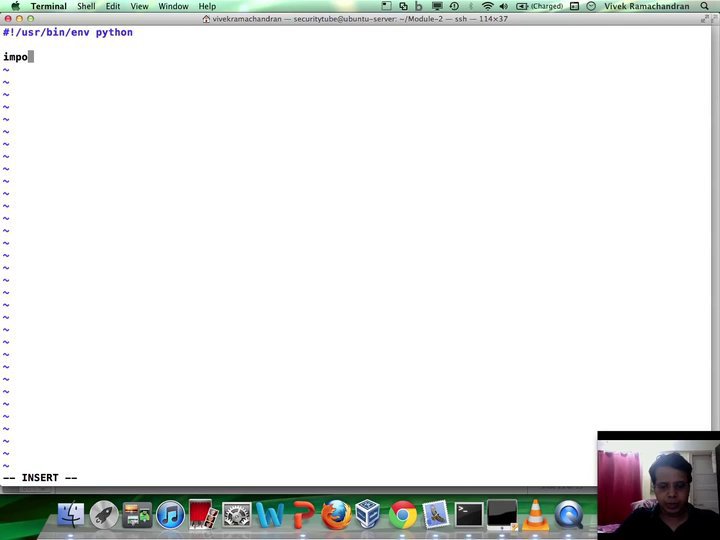Click the window icon left of overlapping squares
720x540 pixels.
tap(387, 6)
